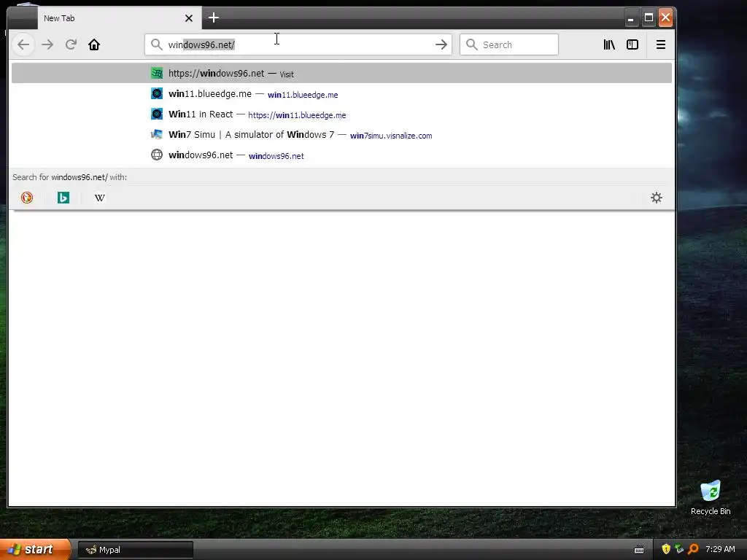Click the green Windows 96 favicon
Viewport: 747px width, 560px height.
[x=157, y=74]
